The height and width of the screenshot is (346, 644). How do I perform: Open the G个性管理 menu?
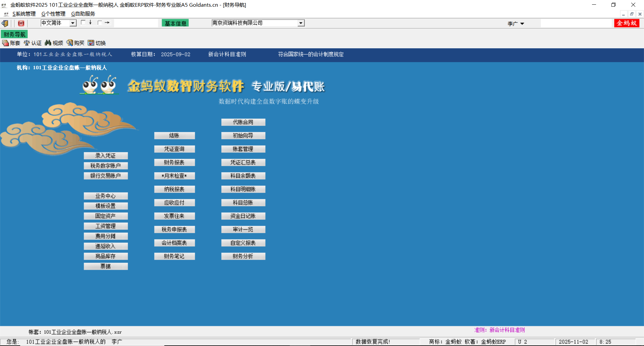pos(53,14)
